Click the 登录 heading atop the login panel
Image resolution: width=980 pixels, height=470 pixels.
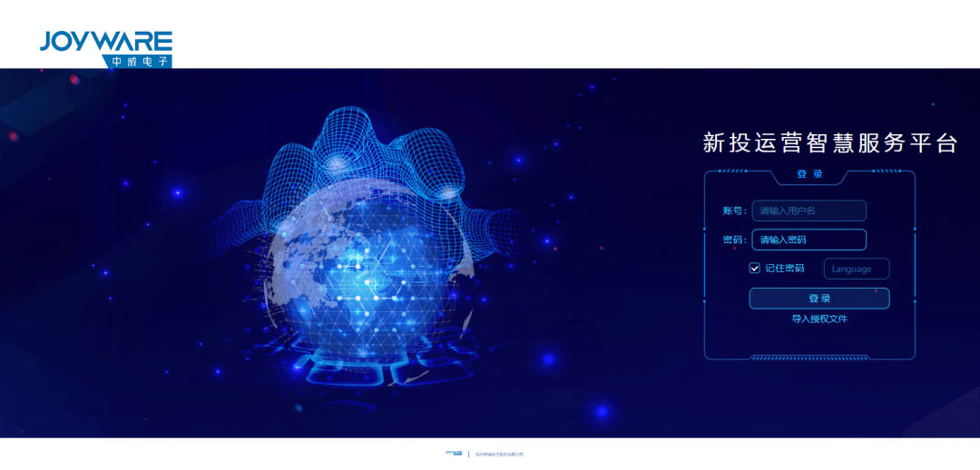point(809,174)
